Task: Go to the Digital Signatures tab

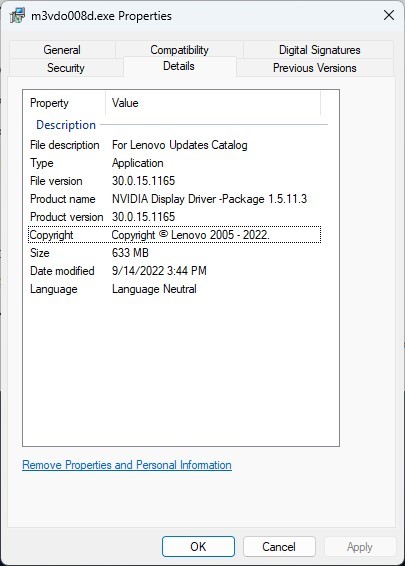Action: 319,49
